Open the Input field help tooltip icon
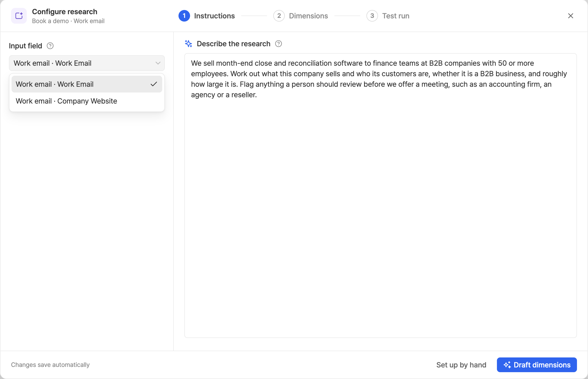 pos(50,46)
